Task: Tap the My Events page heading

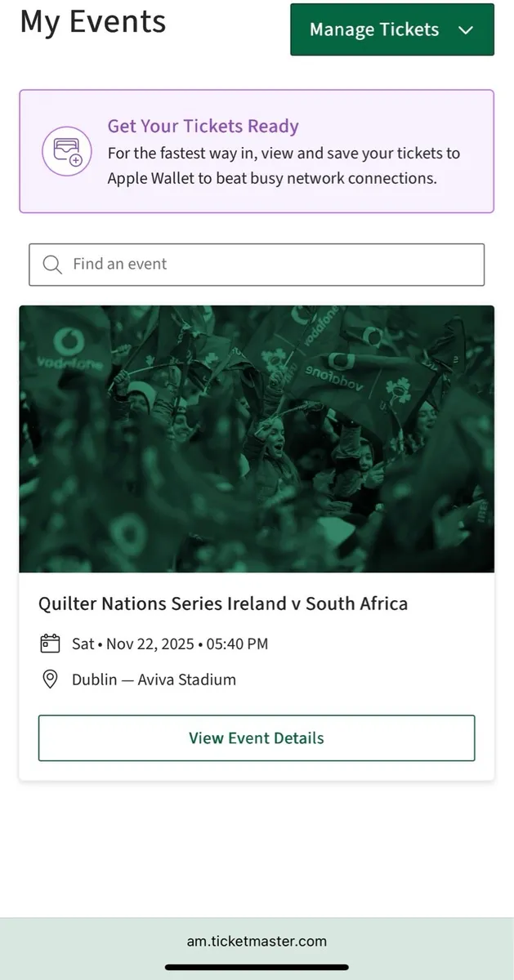Action: pyautogui.click(x=92, y=23)
